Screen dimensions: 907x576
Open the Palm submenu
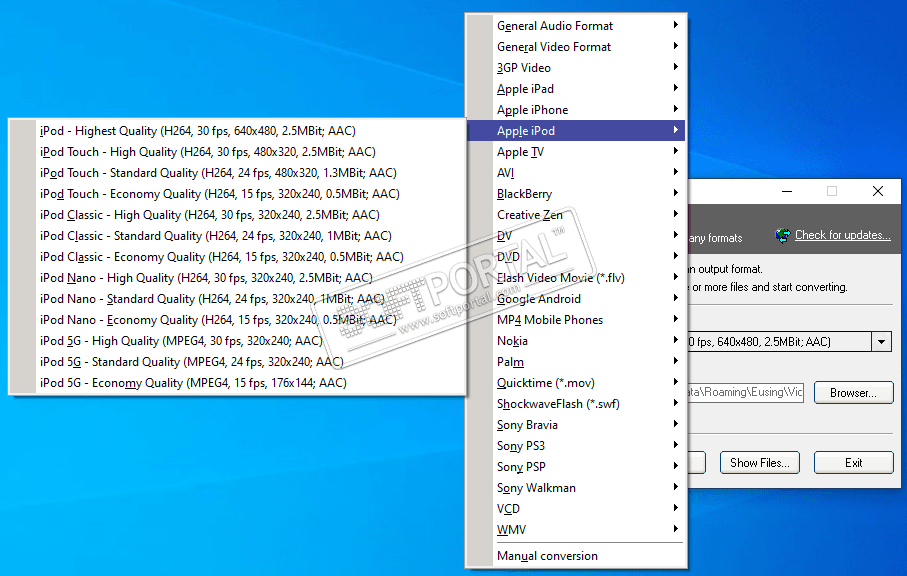pyautogui.click(x=576, y=362)
